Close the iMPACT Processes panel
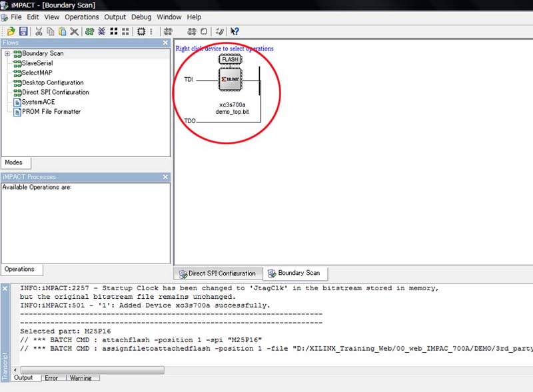The image size is (533, 392). 165,177
